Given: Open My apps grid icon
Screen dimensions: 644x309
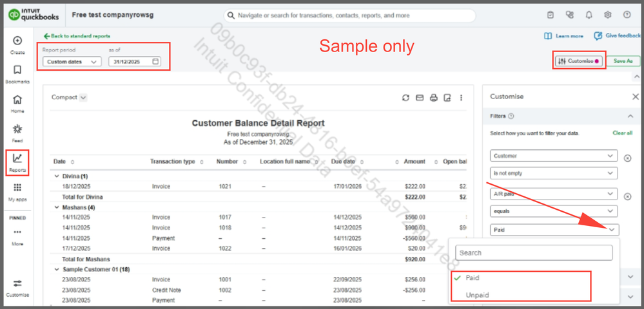Looking at the screenshot, I should 17,187.
